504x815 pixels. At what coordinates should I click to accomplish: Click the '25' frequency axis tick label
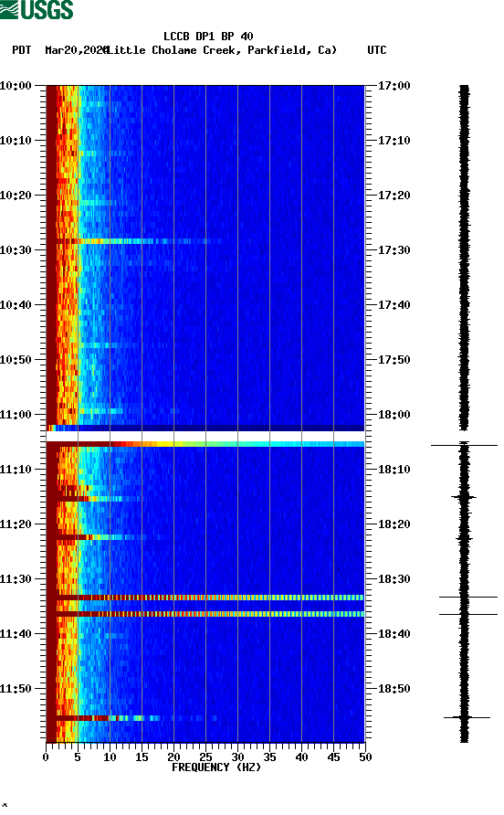(205, 757)
